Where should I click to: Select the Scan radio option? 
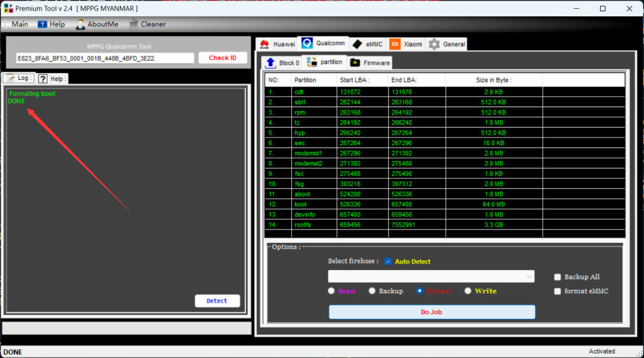(331, 291)
